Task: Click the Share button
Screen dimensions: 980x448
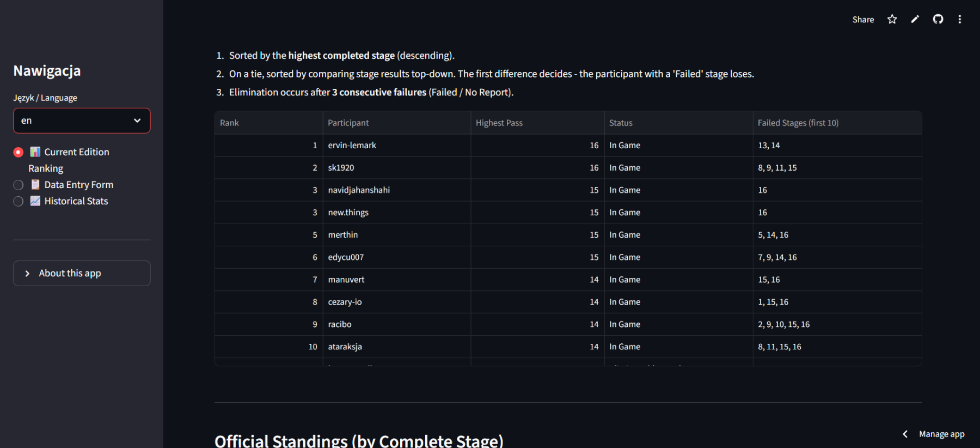Action: point(863,20)
